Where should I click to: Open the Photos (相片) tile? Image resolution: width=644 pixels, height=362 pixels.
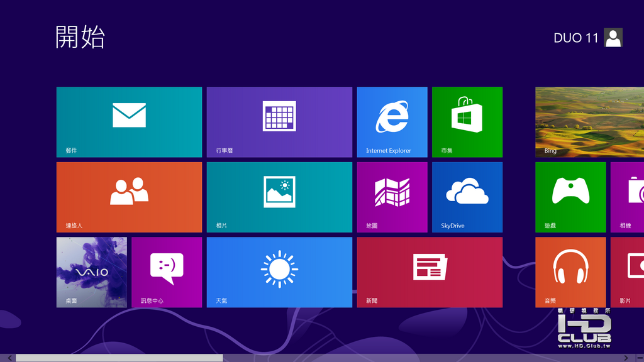click(x=279, y=197)
